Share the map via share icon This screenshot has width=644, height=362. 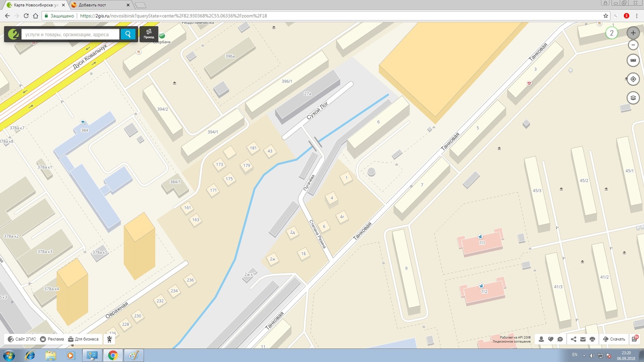tap(573, 339)
